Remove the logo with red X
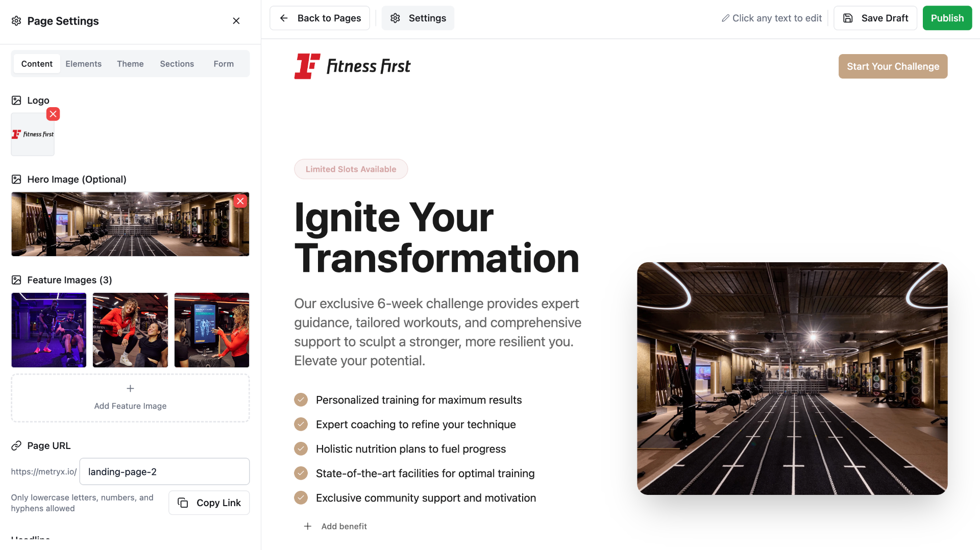Viewport: 980px width, 550px height. click(x=53, y=114)
